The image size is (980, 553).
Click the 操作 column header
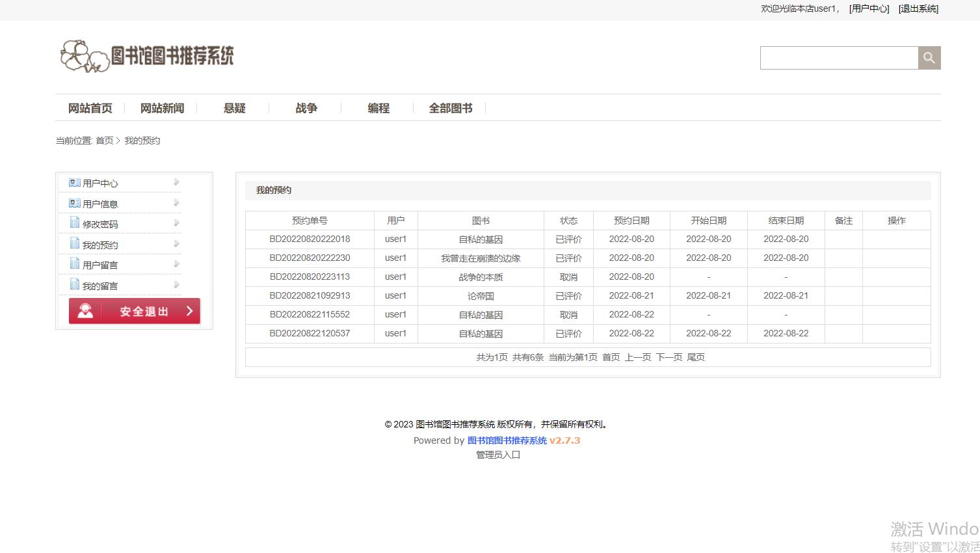(896, 221)
